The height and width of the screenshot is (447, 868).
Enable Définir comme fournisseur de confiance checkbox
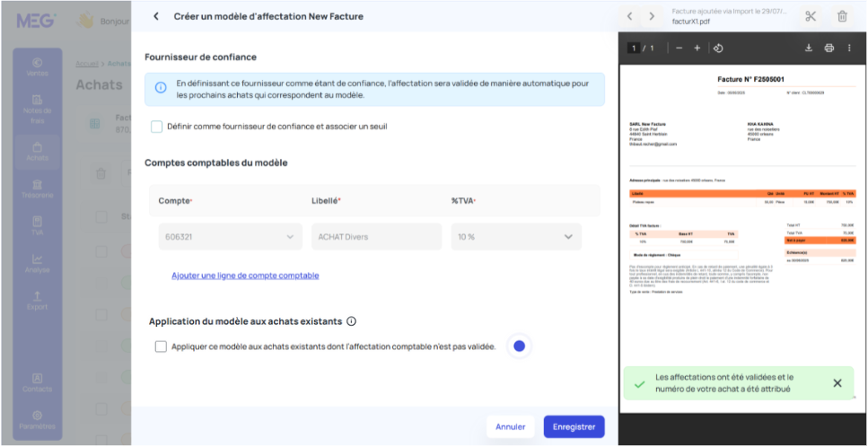pos(157,127)
